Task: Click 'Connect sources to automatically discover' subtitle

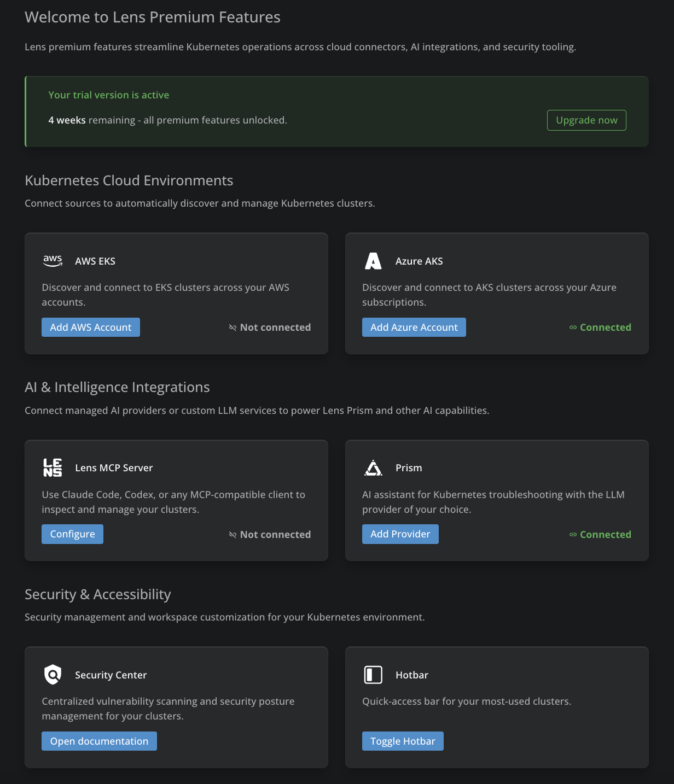Action: [200, 203]
